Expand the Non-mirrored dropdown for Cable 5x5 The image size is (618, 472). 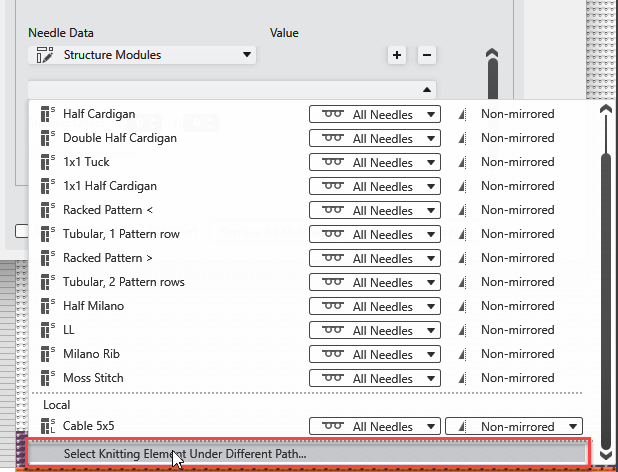tap(573, 426)
